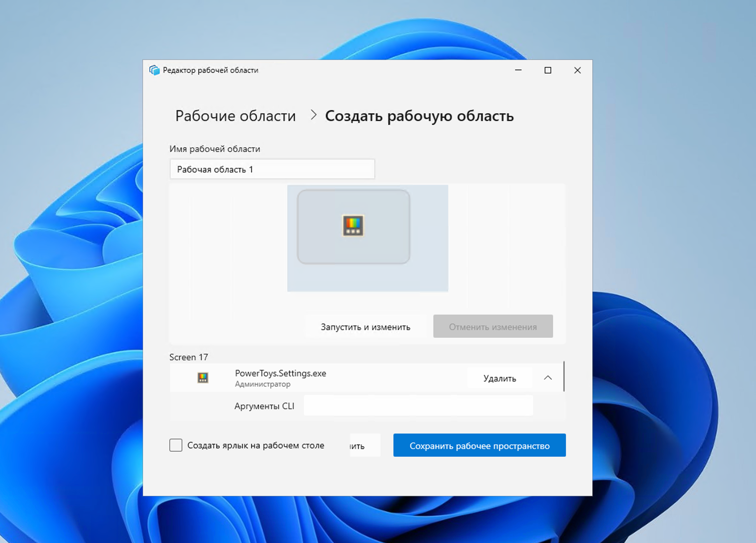This screenshot has width=756, height=543.
Task: Click the app list vertical scrollbar
Action: coord(563,376)
